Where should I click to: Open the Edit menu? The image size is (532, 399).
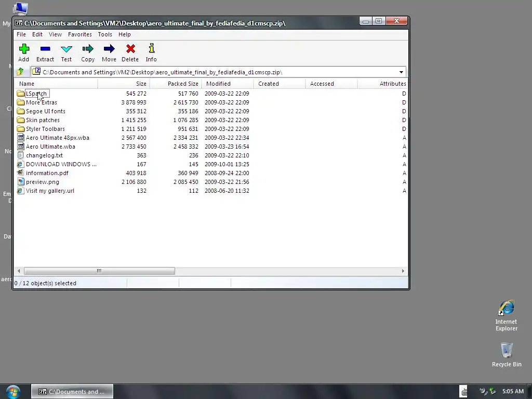point(37,34)
